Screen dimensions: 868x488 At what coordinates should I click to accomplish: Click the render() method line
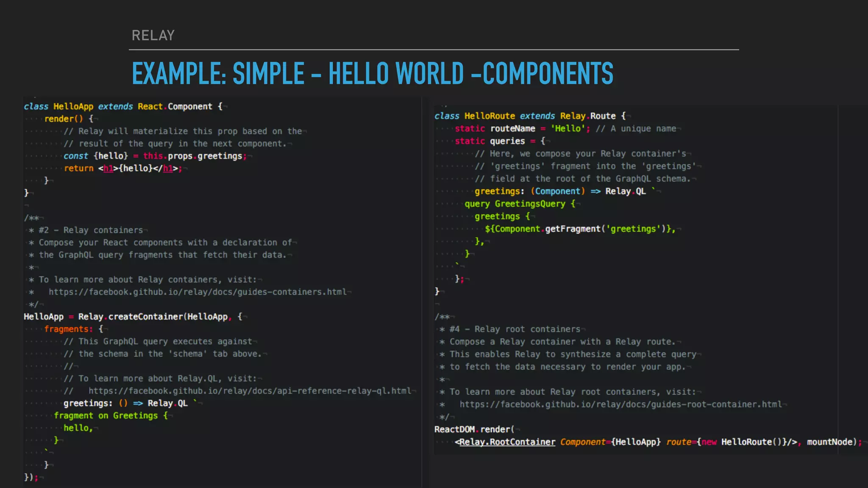point(68,119)
